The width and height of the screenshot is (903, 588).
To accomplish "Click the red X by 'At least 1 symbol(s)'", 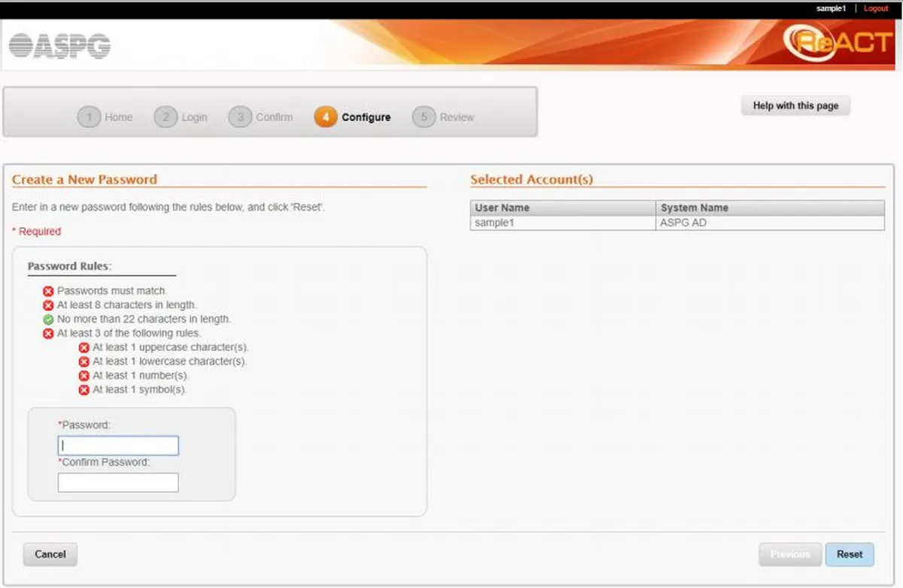I will [x=84, y=390].
